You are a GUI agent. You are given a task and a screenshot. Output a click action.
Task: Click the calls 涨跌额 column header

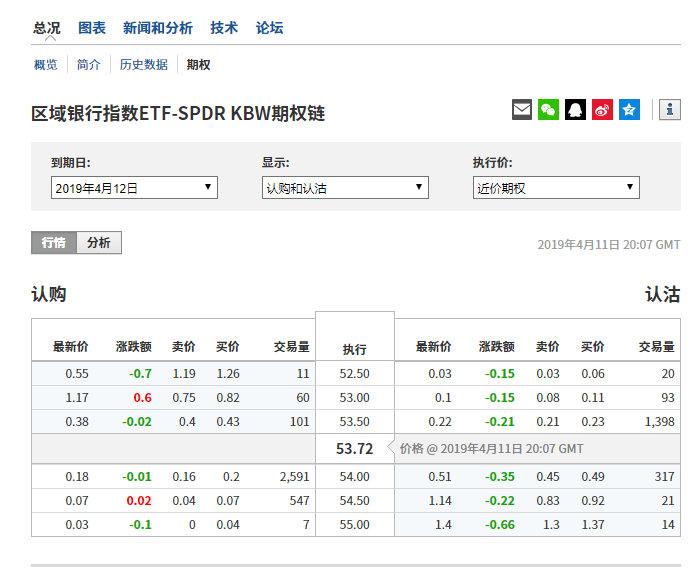133,347
